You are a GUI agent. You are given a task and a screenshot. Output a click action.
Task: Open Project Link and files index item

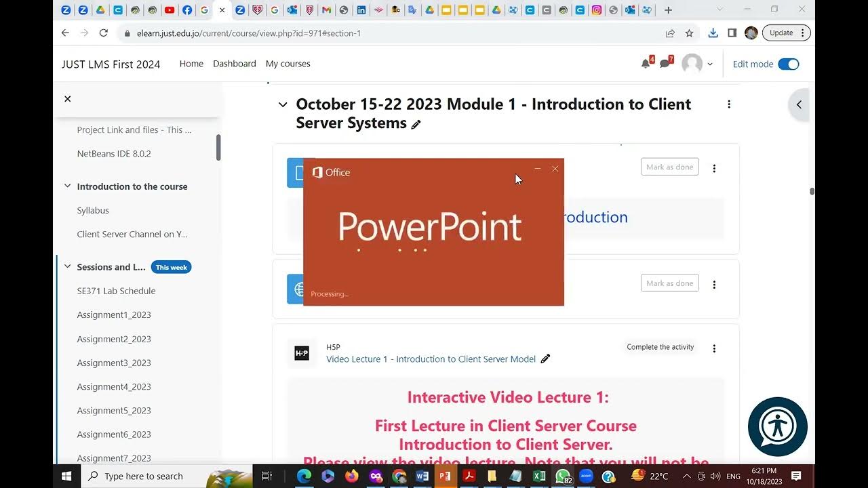(x=134, y=130)
